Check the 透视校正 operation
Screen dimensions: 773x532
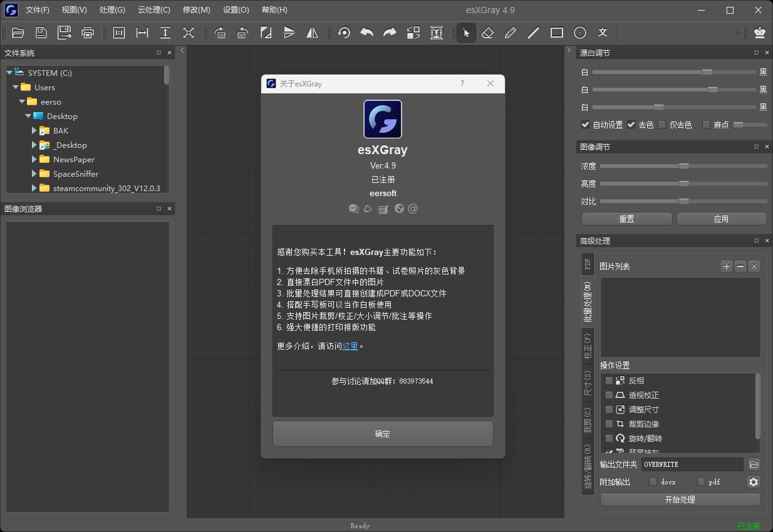(x=610, y=395)
